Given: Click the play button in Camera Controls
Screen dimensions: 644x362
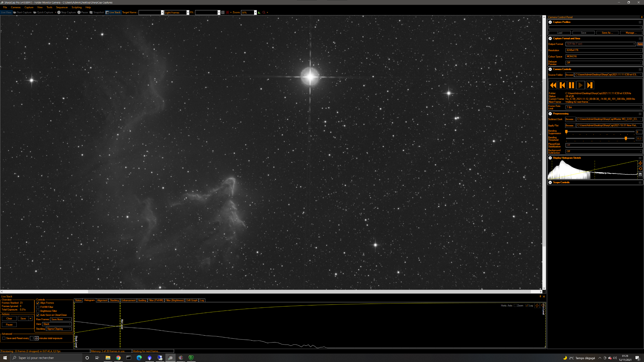Looking at the screenshot, I should tap(580, 85).
